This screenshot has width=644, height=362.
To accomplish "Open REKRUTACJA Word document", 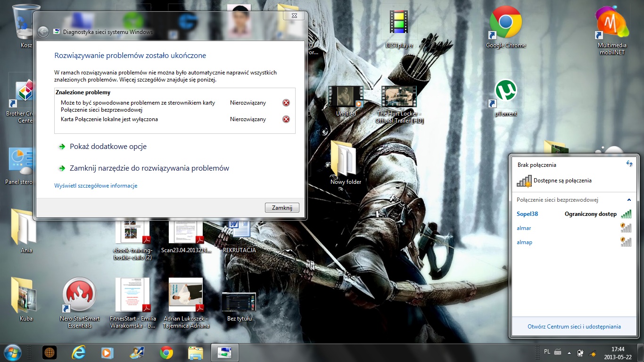I will pos(239,237).
